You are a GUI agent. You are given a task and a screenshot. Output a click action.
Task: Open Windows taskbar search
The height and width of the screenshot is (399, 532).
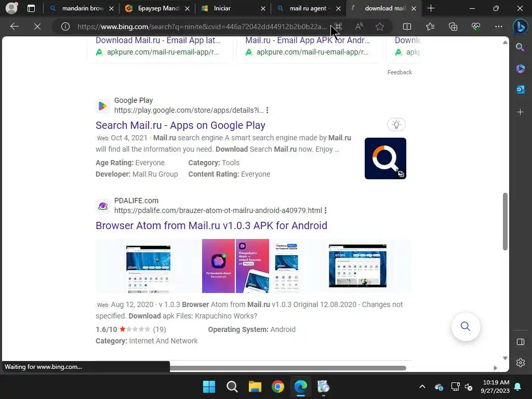(x=232, y=387)
